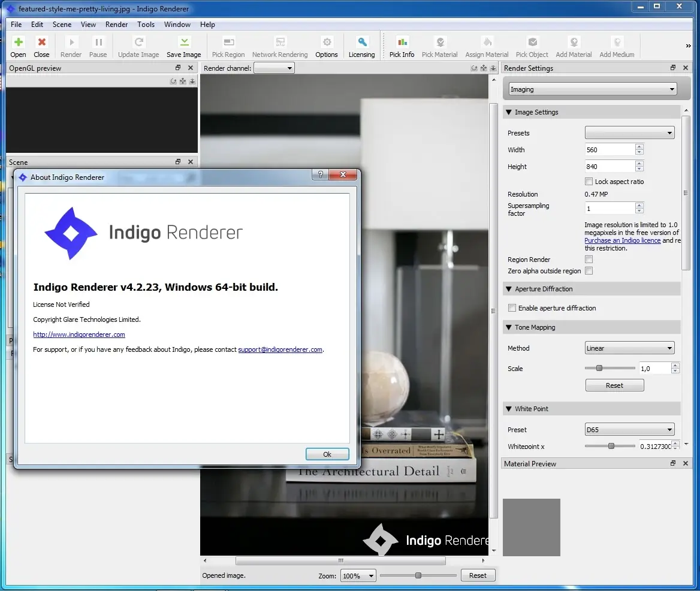Click the Width input field
Screen dimensions: 700x591
(x=610, y=149)
